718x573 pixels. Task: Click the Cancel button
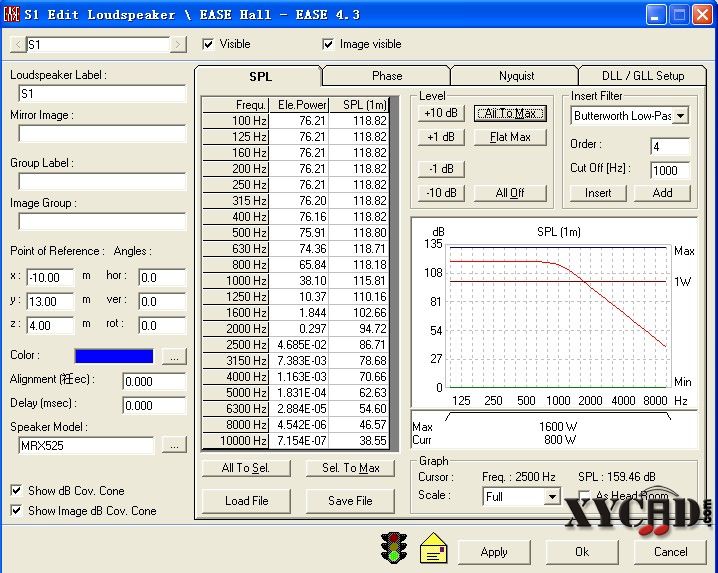670,552
